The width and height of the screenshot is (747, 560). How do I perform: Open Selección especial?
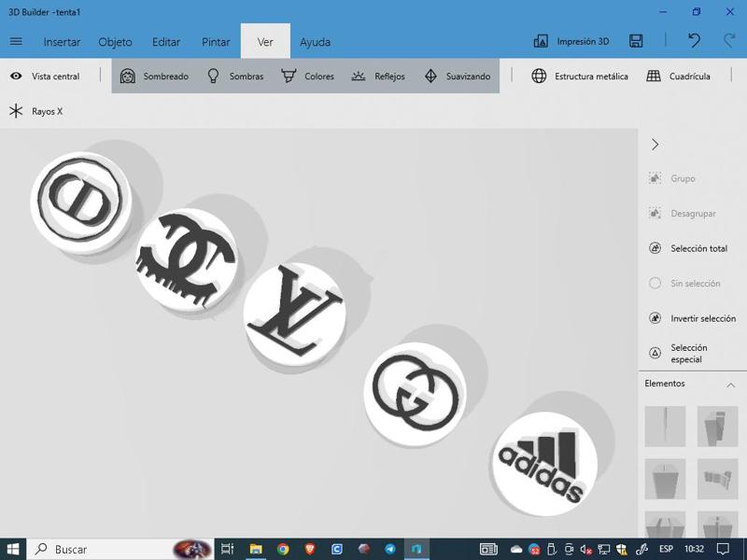pyautogui.click(x=678, y=354)
